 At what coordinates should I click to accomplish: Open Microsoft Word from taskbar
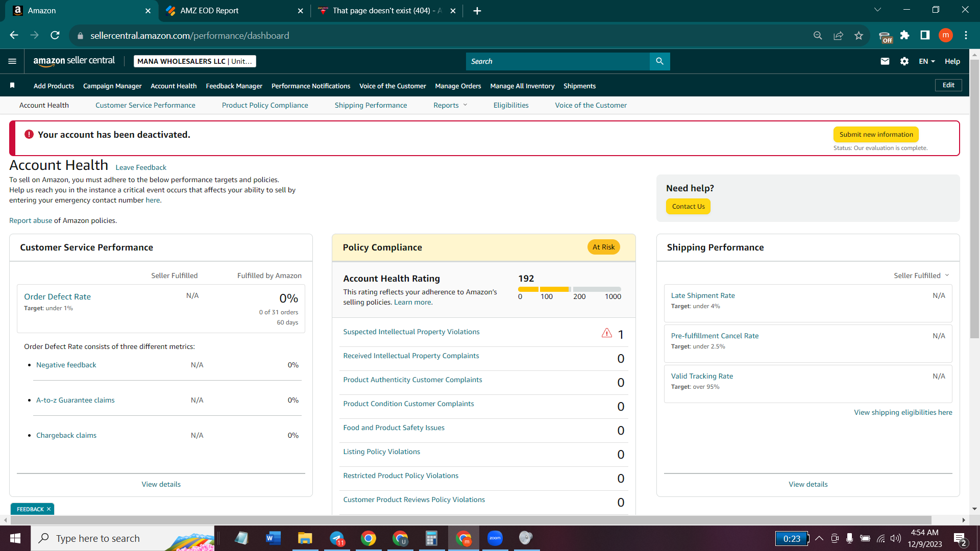coord(273,538)
